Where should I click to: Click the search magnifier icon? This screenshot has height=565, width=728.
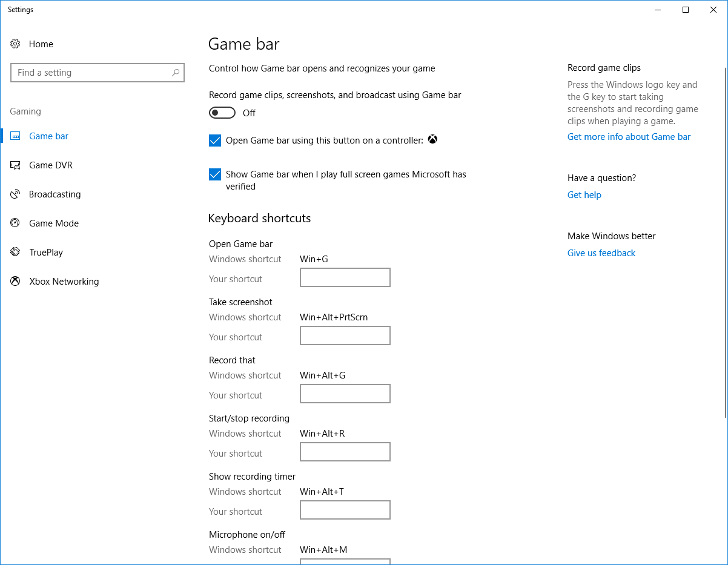(176, 73)
